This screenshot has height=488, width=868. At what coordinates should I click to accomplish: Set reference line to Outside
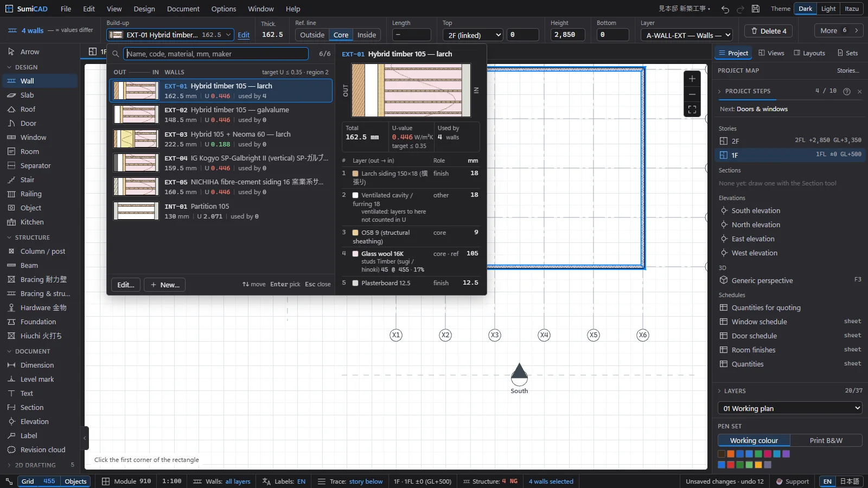[x=312, y=35]
